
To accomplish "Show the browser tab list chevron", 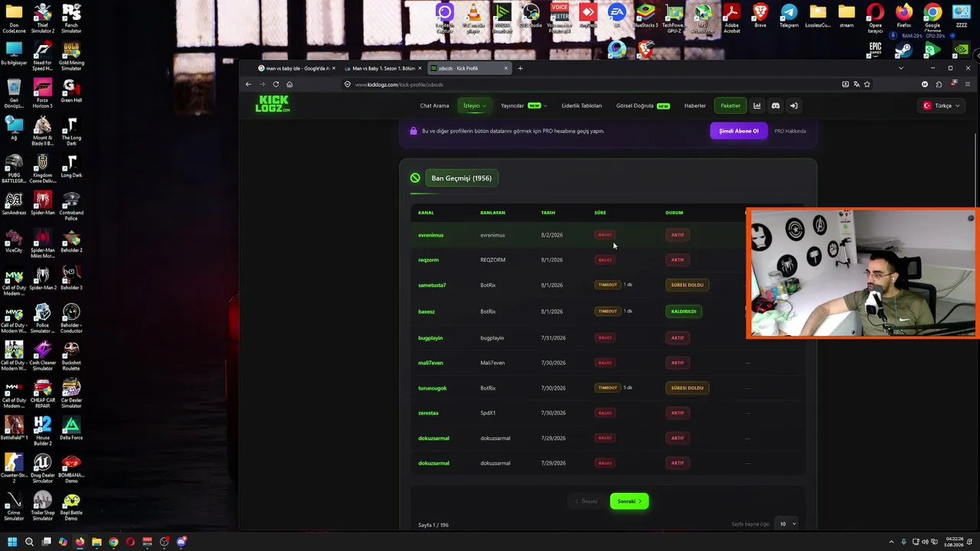I will point(900,68).
